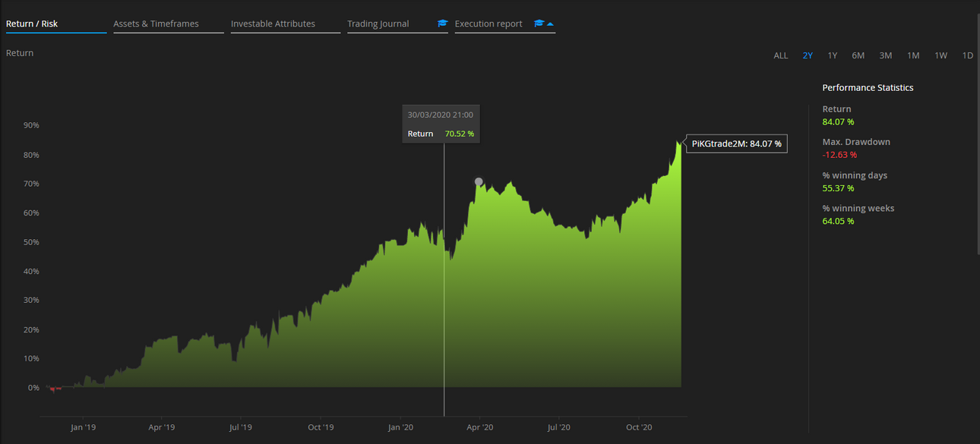Click the Performance Statistics heading
The image size is (980, 444).
tap(868, 88)
